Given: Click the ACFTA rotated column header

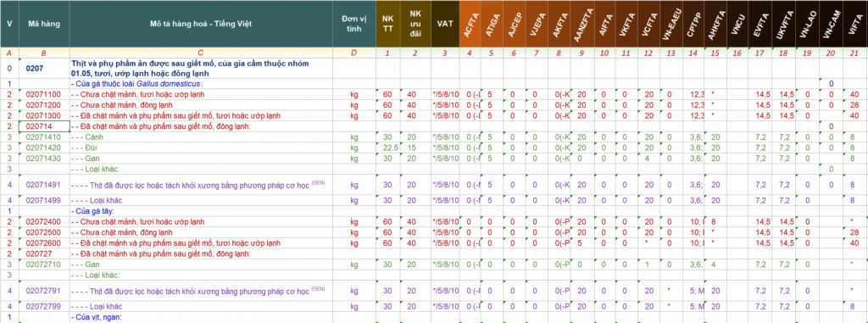Looking at the screenshot, I should 470,24.
